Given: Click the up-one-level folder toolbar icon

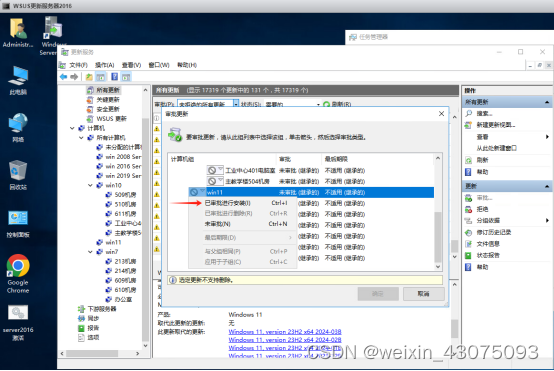Looking at the screenshot, I should pyautogui.click(x=89, y=77).
